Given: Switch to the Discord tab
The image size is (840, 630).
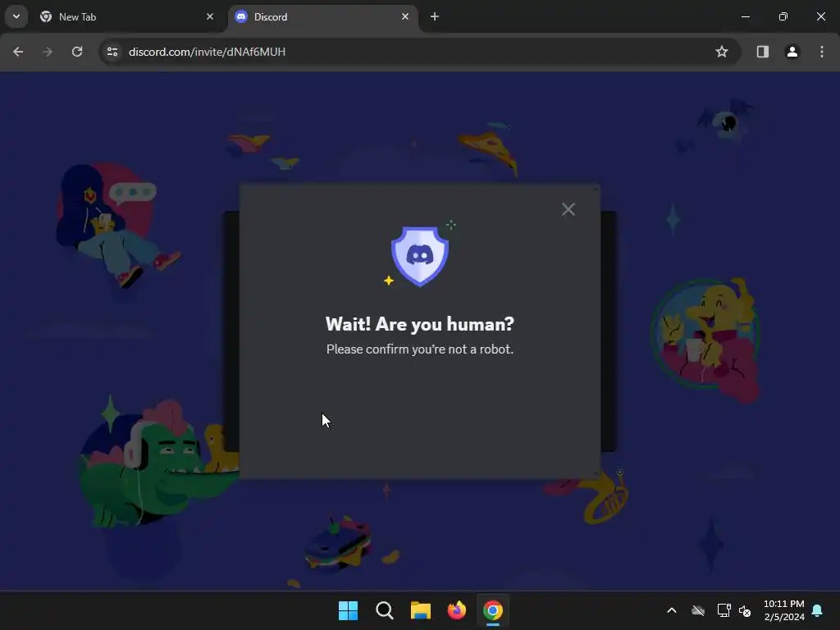Looking at the screenshot, I should tap(322, 17).
